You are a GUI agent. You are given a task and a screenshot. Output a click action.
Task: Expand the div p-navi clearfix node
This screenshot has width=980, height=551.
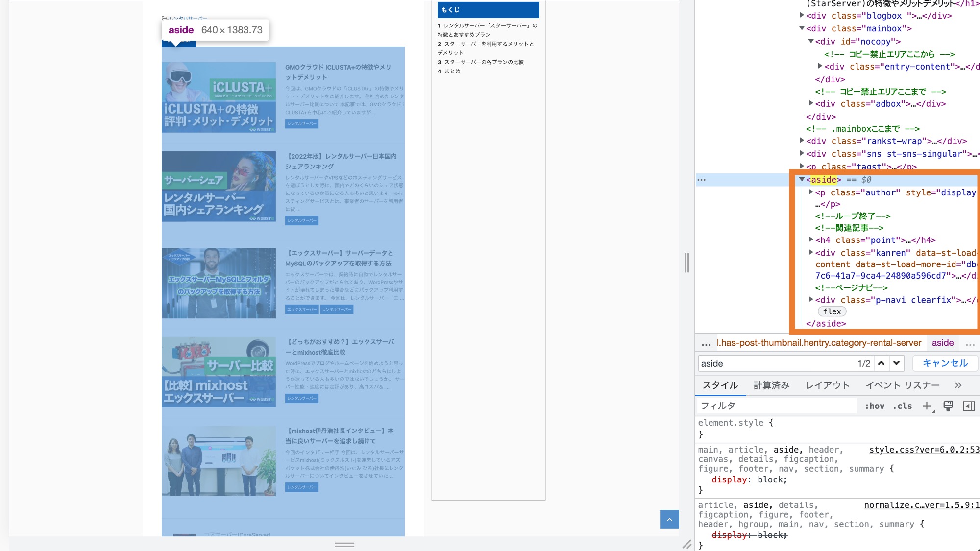pyautogui.click(x=811, y=299)
